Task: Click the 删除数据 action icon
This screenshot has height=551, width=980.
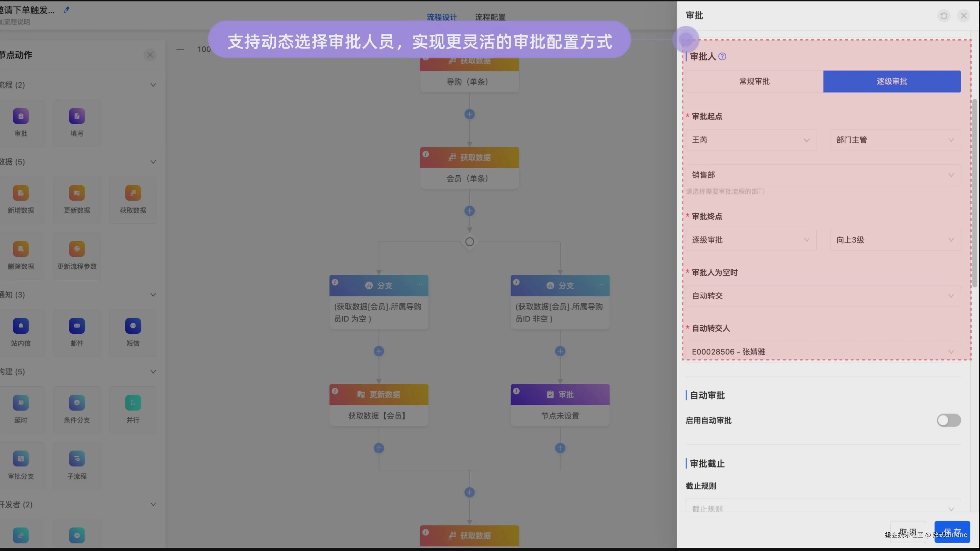Action: pos(20,249)
